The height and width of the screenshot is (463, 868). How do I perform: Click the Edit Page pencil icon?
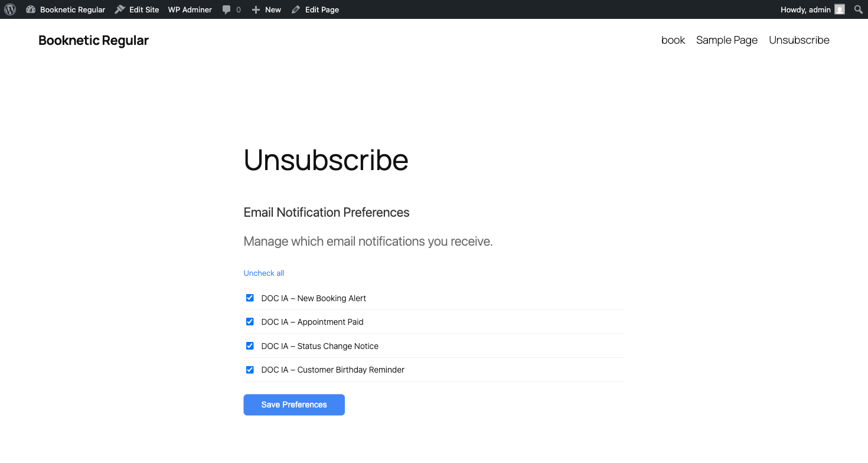click(x=296, y=9)
